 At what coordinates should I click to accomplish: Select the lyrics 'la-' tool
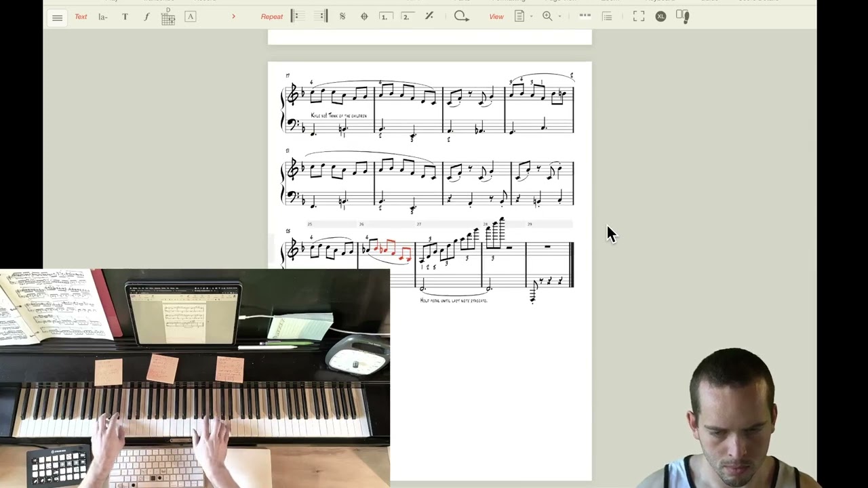[x=103, y=17]
